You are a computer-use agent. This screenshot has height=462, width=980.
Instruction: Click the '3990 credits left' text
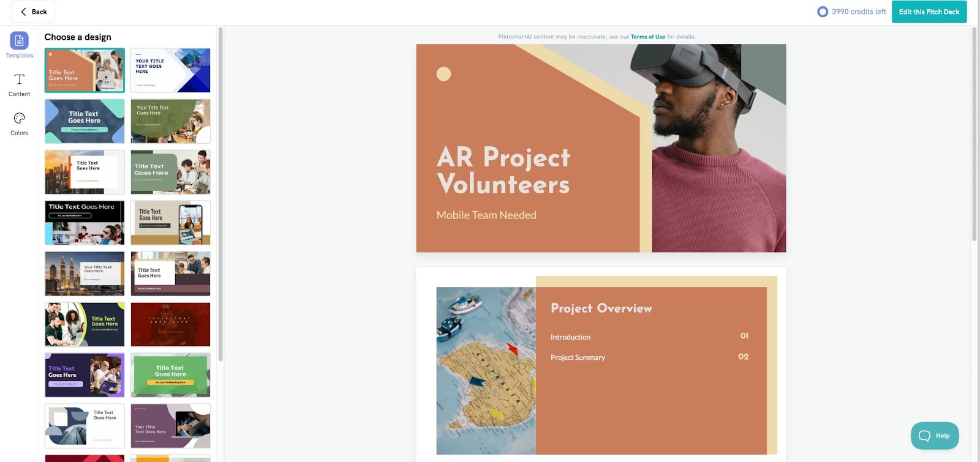tap(859, 12)
